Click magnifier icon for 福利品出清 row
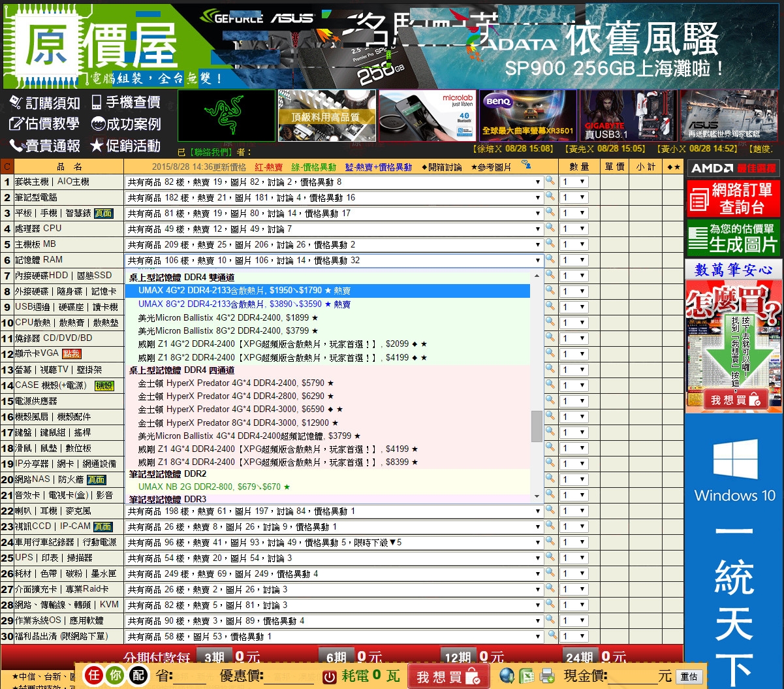Viewport: 784px width, 689px height. 553,635
